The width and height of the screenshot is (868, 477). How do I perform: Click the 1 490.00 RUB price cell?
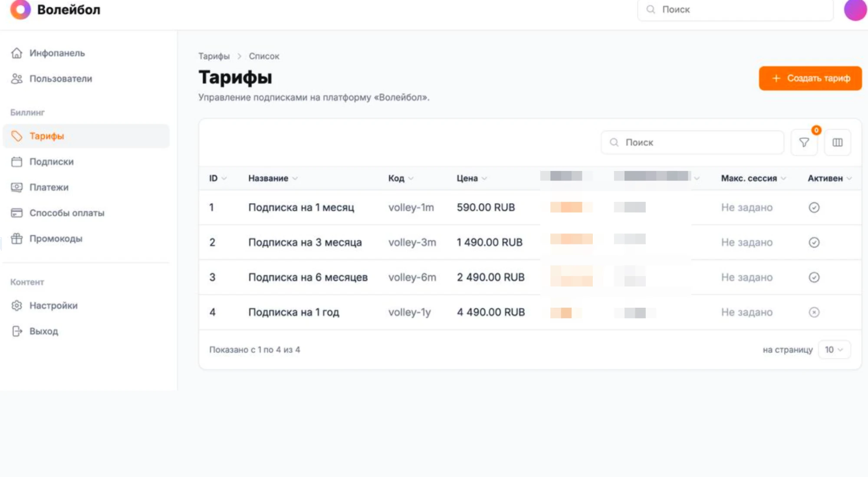[x=490, y=242]
